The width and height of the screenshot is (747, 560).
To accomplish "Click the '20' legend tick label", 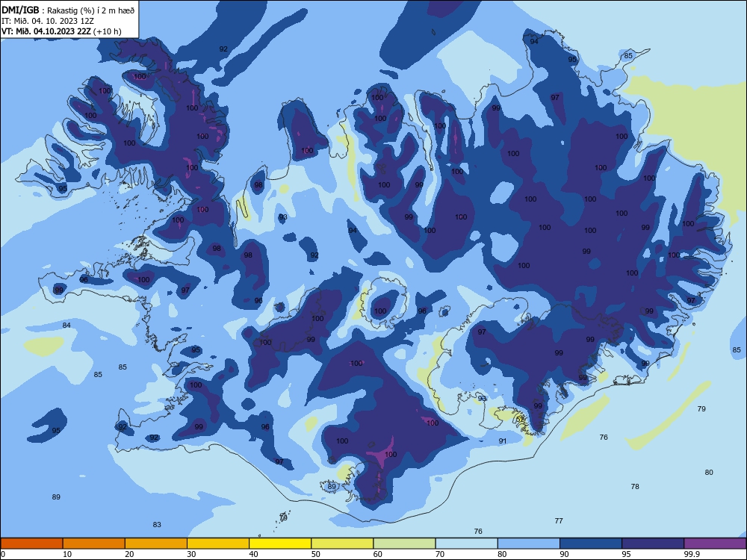I will pos(129,554).
